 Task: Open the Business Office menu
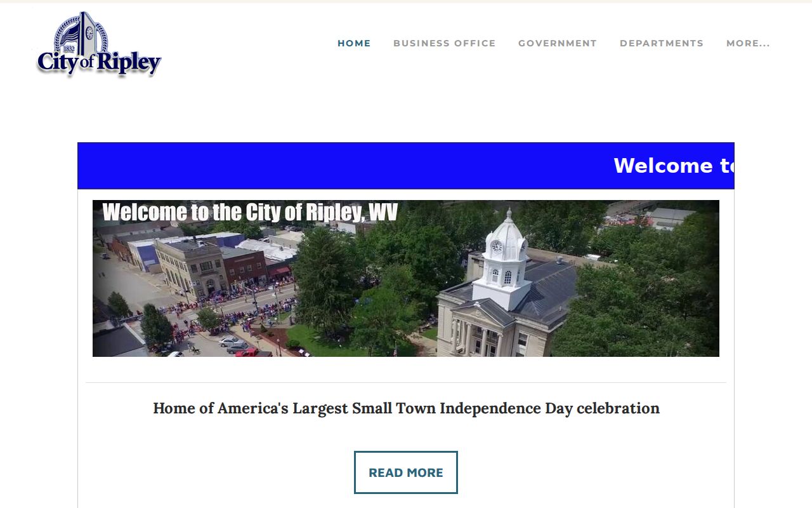(444, 43)
